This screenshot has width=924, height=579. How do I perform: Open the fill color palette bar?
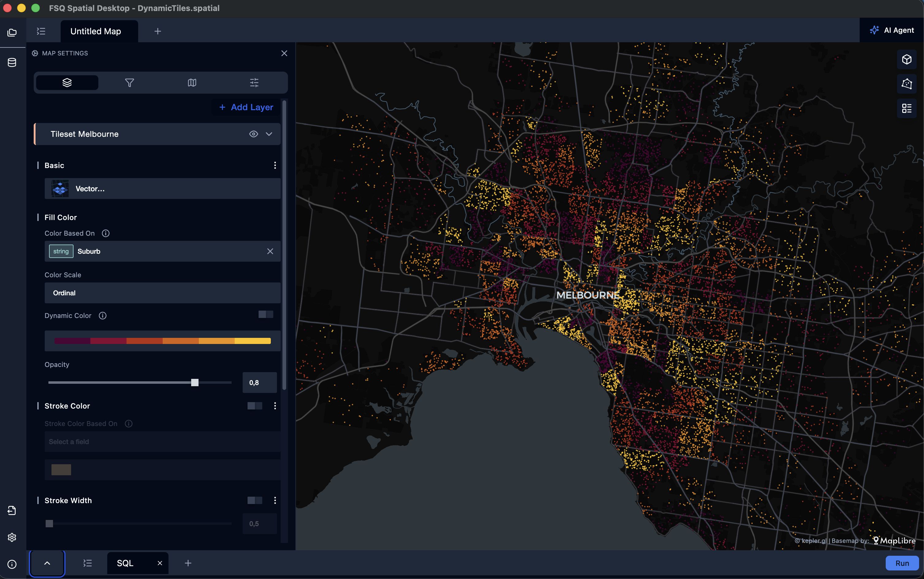pyautogui.click(x=162, y=341)
